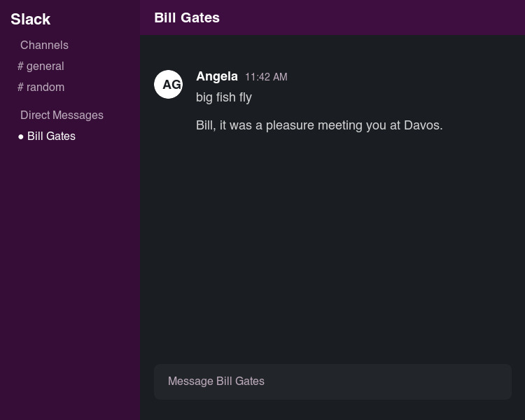Screen dimensions: 525x420
Task: Select the pleasure meeting at Davos message
Action: 319,125
